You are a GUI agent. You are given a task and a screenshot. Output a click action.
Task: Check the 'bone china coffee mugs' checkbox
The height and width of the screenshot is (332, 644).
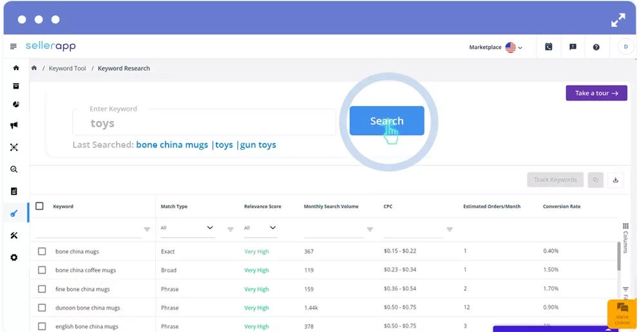coord(42,270)
